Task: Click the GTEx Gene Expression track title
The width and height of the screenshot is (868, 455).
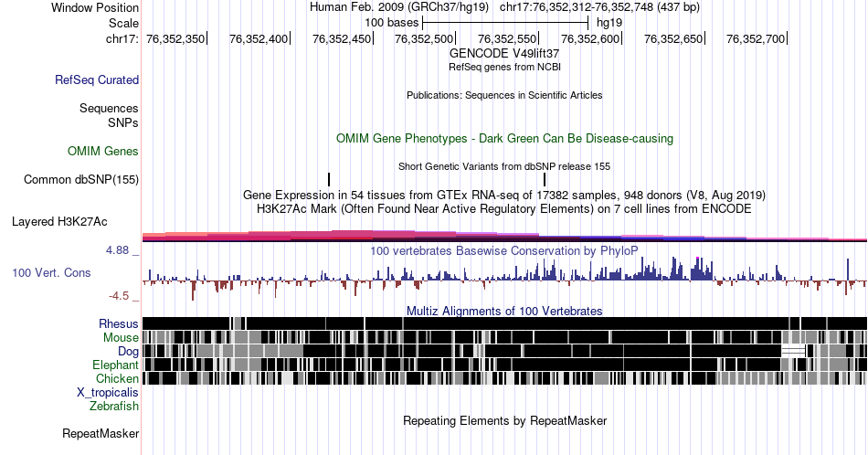Action: (504, 195)
